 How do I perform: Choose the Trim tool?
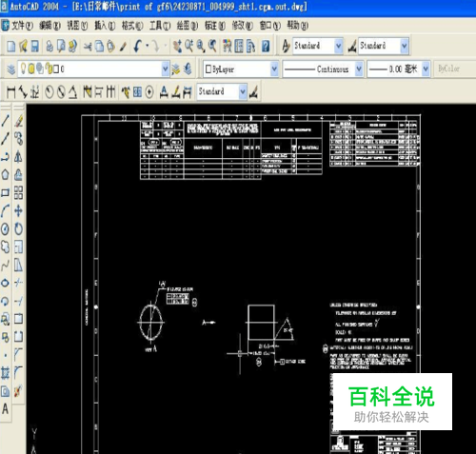click(x=19, y=283)
